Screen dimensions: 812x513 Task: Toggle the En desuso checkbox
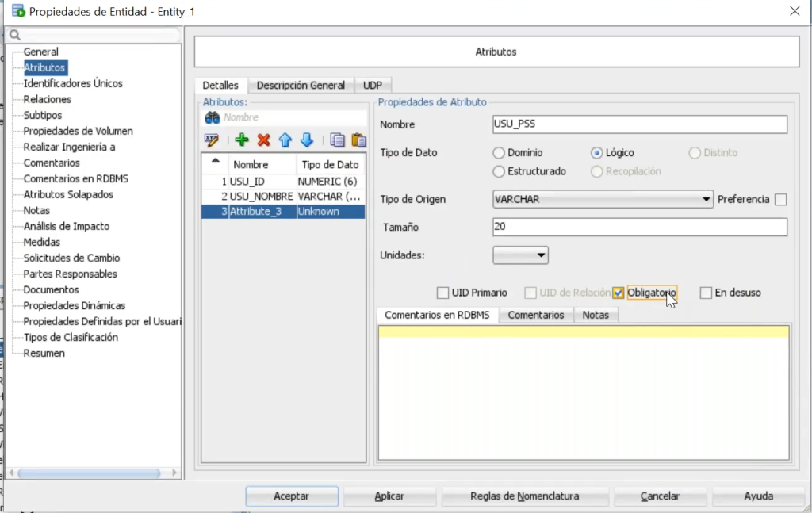(706, 293)
